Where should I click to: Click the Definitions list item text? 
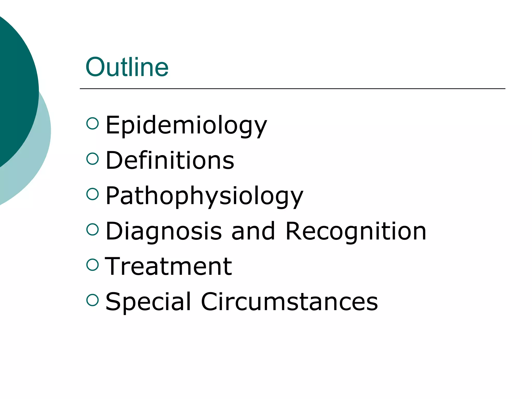(x=170, y=160)
